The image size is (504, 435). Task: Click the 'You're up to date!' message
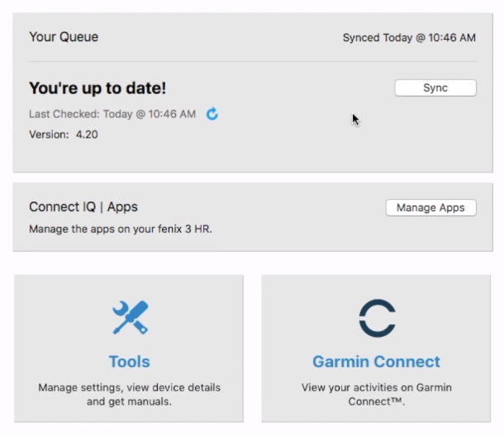click(x=97, y=88)
